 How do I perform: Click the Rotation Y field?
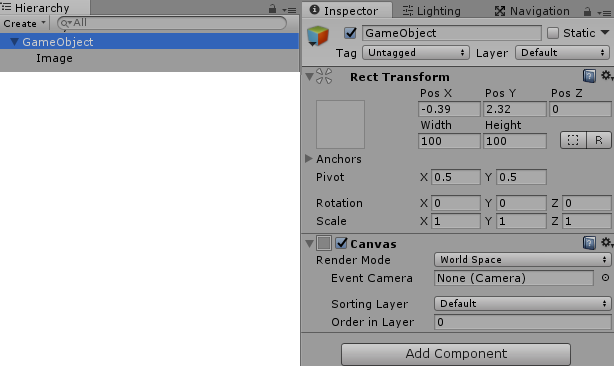[521, 203]
